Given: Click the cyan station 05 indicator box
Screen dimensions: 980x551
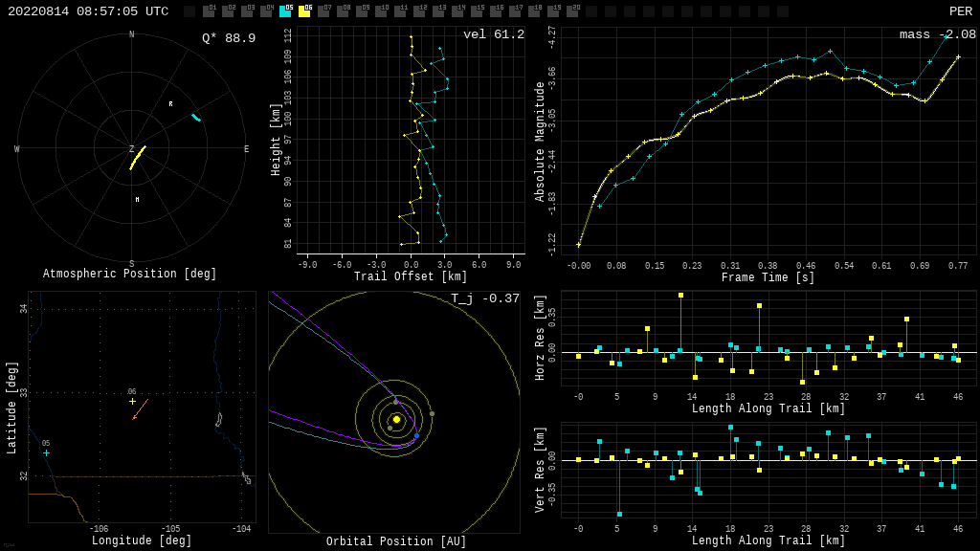Looking at the screenshot, I should [285, 11].
